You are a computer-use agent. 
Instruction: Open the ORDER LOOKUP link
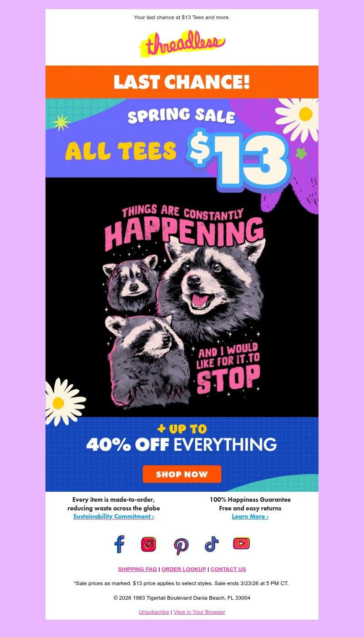184,569
